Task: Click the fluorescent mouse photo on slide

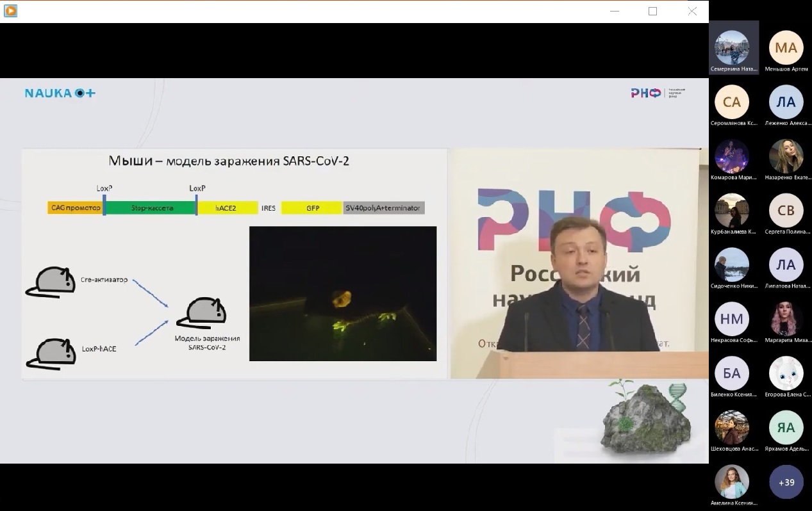Action: 343,293
